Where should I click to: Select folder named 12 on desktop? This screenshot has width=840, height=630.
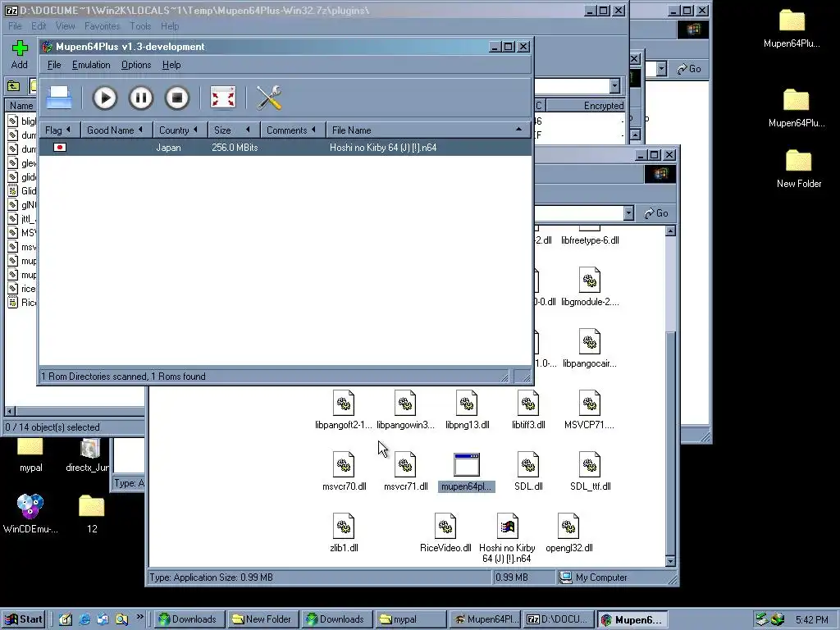[x=92, y=514]
